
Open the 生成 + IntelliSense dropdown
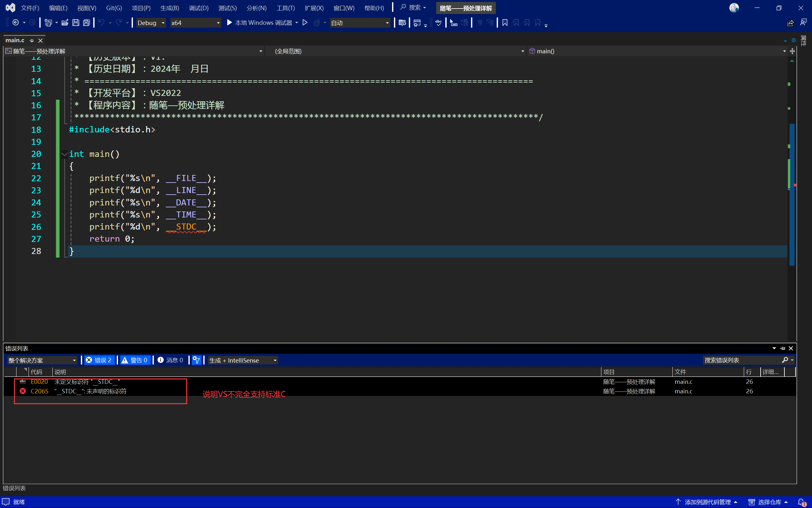coord(243,360)
